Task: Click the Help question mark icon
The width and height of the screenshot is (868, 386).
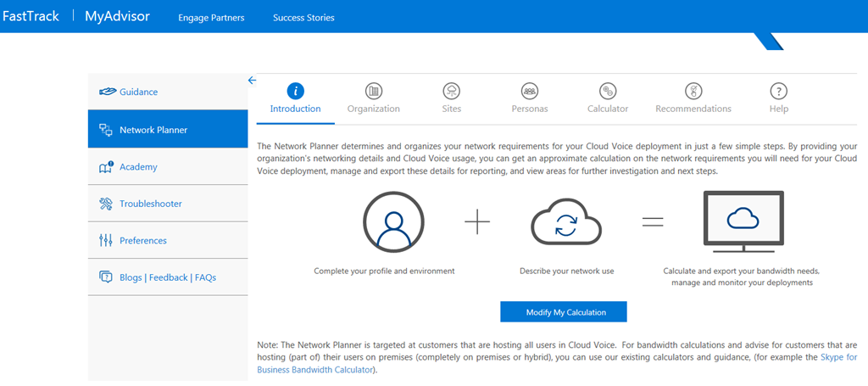Action: click(778, 91)
